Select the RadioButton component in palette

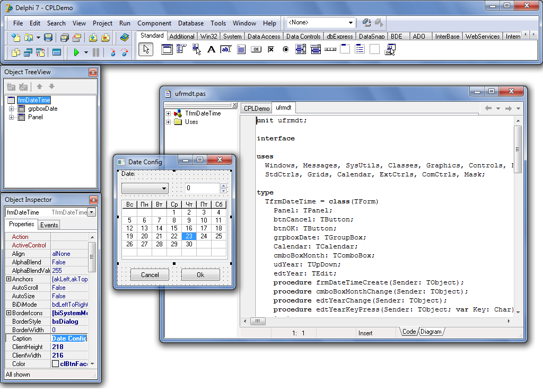tap(286, 49)
